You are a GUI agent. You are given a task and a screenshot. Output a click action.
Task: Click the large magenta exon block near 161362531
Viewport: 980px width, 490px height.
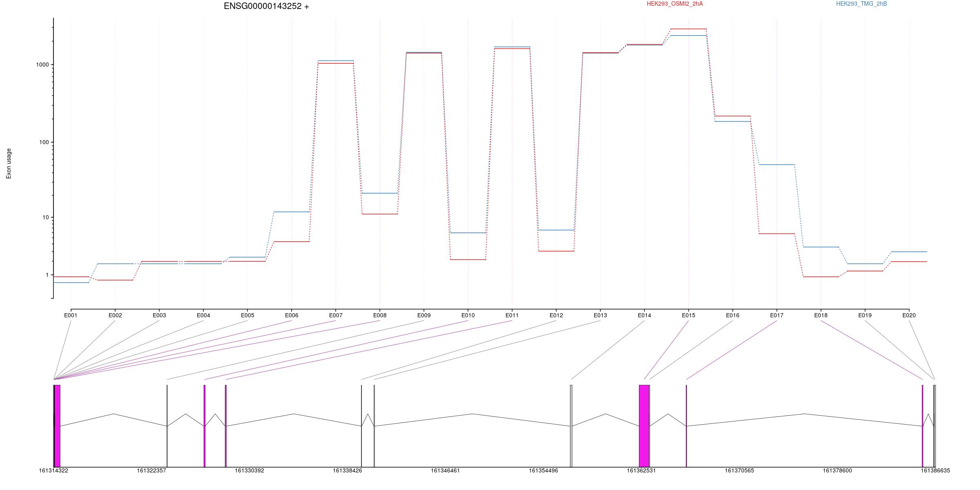(x=644, y=426)
